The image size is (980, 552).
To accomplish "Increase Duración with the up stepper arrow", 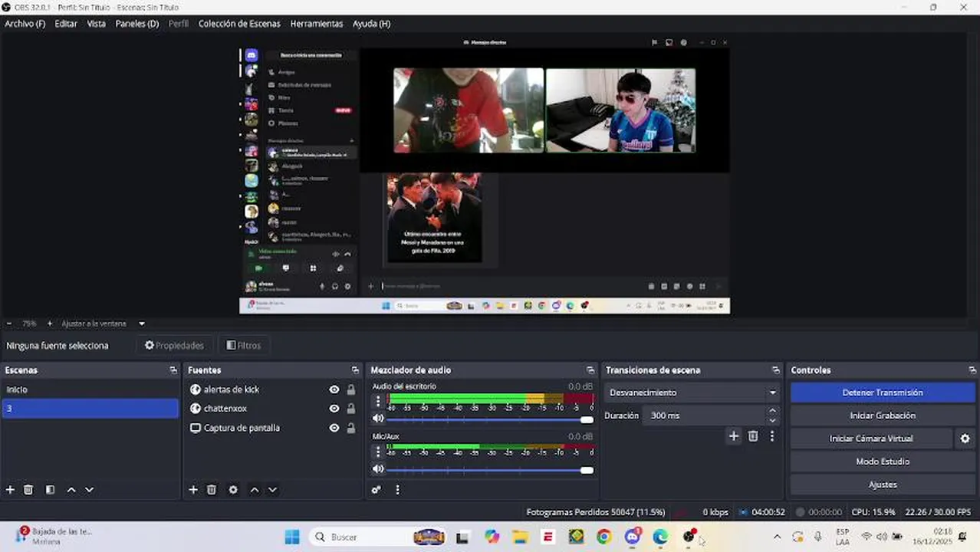I will click(772, 411).
